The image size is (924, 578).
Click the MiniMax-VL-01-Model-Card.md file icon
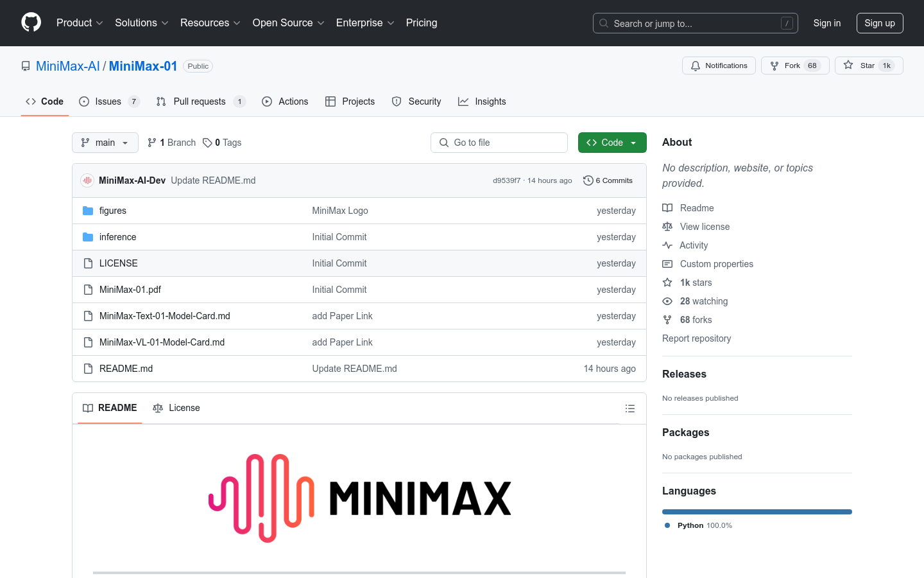[88, 342]
